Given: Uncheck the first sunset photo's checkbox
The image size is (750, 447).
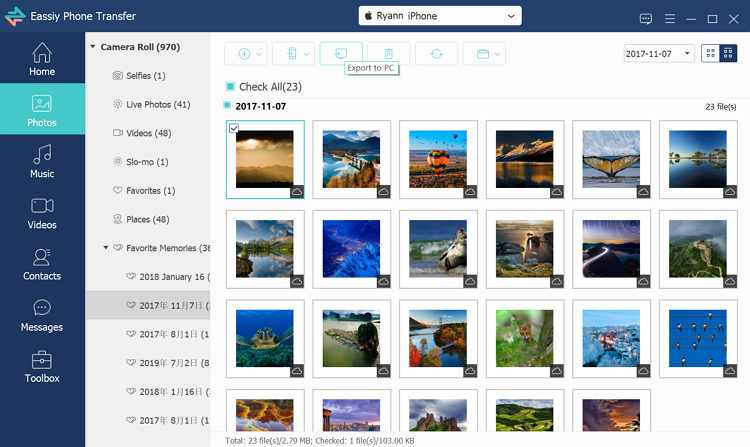Looking at the screenshot, I should point(233,128).
